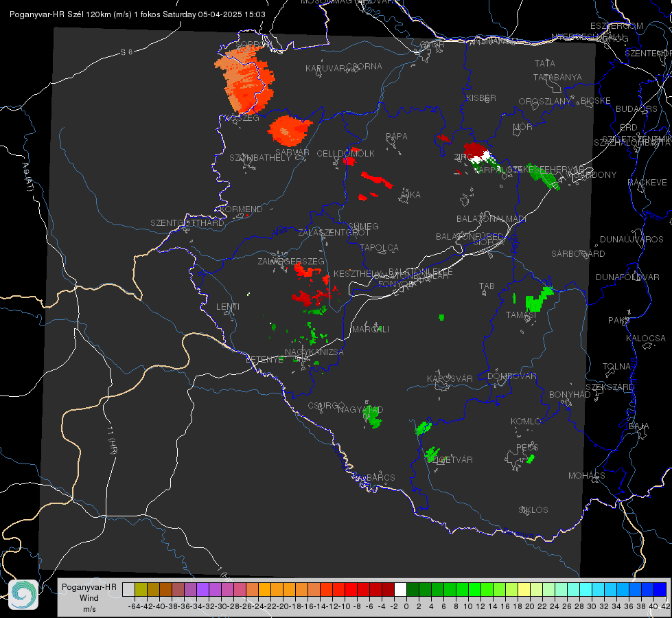
Task: Click the TATABANYA city label
Action: pyautogui.click(x=557, y=77)
